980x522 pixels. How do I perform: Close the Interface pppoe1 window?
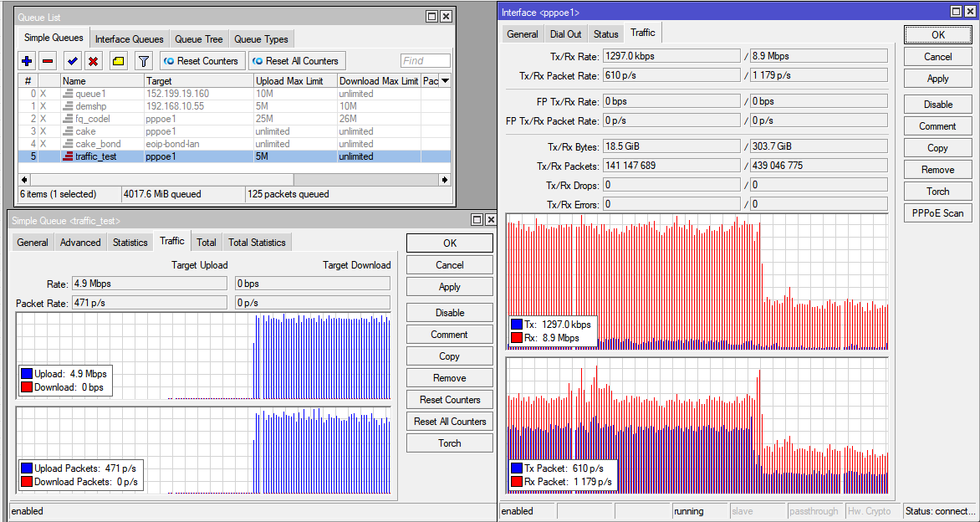[x=969, y=11]
